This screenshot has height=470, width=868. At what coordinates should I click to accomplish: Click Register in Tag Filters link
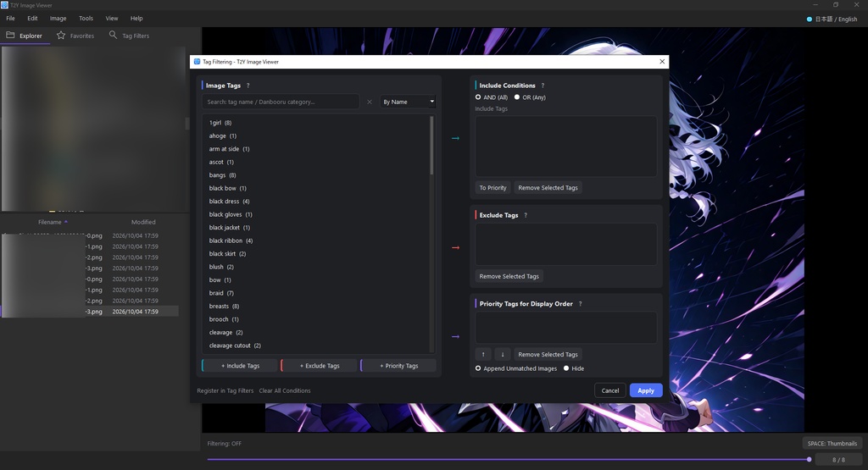[x=225, y=391]
